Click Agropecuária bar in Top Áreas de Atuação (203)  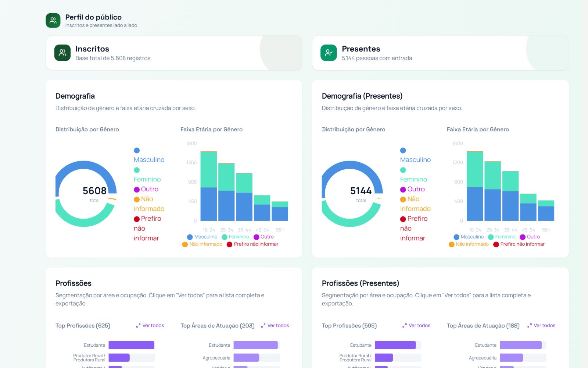point(246,358)
